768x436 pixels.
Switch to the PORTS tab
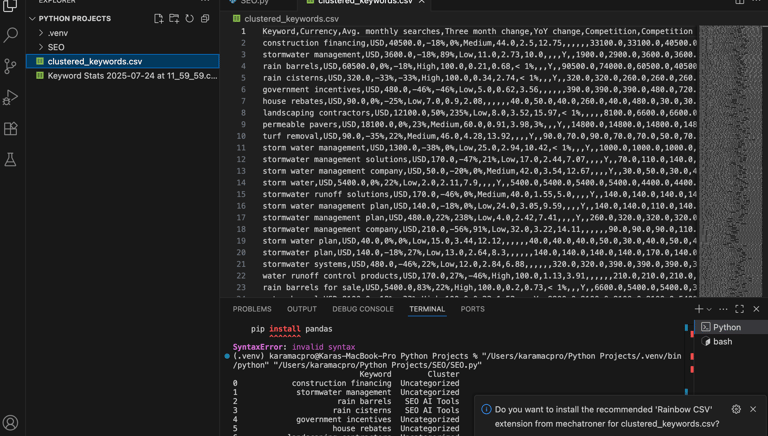pos(473,309)
